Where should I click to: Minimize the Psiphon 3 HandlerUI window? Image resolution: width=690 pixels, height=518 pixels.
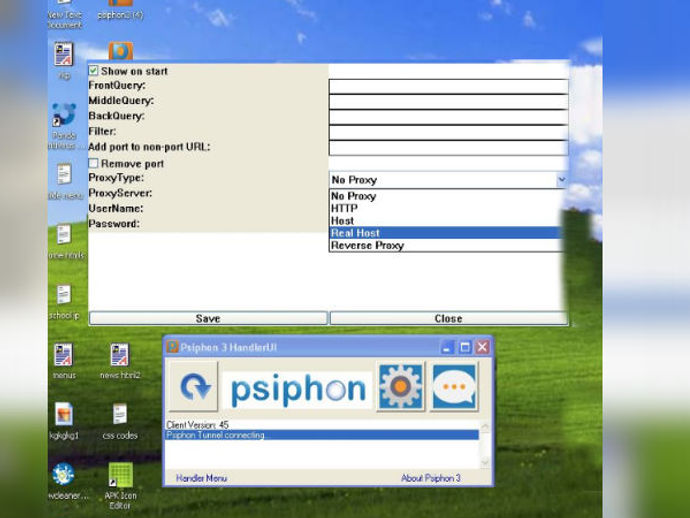coord(447,347)
